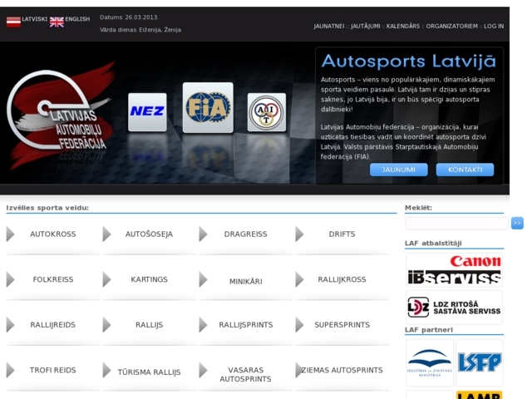Select MINIKĀRI sport type
The width and height of the screenshot is (532, 399).
(246, 281)
